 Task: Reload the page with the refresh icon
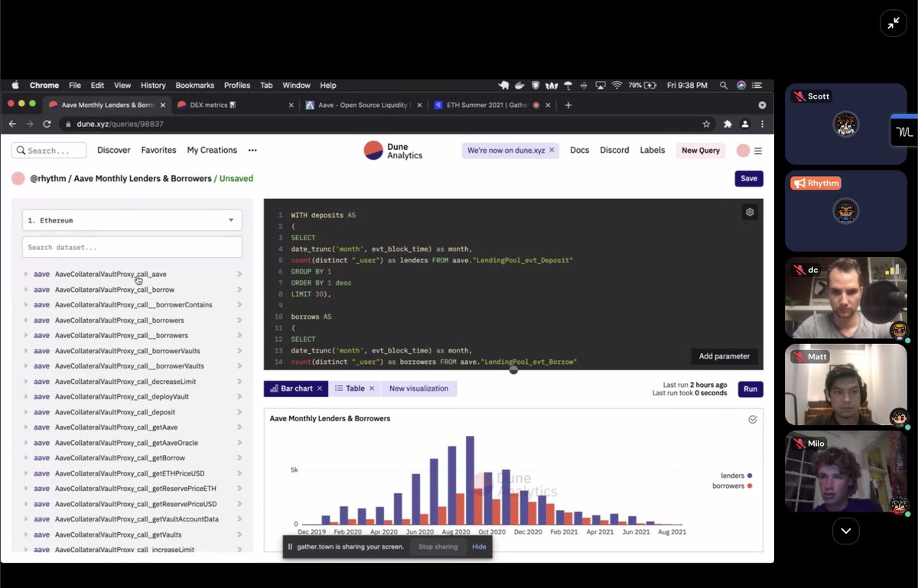point(47,124)
